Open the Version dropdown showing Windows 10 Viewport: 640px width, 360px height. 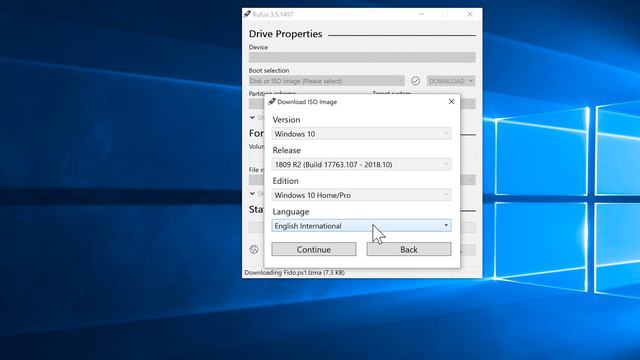(x=361, y=134)
